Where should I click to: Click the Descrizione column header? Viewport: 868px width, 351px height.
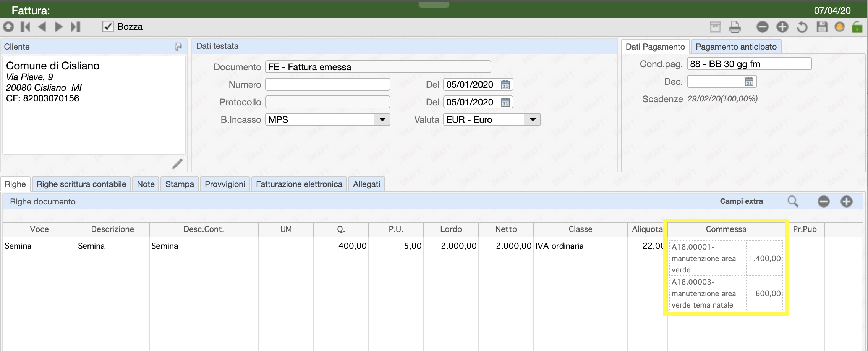pyautogui.click(x=113, y=229)
